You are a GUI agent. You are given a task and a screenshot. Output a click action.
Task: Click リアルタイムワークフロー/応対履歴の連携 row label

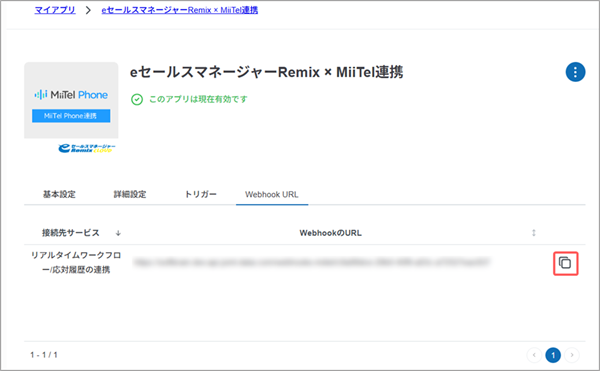point(76,262)
